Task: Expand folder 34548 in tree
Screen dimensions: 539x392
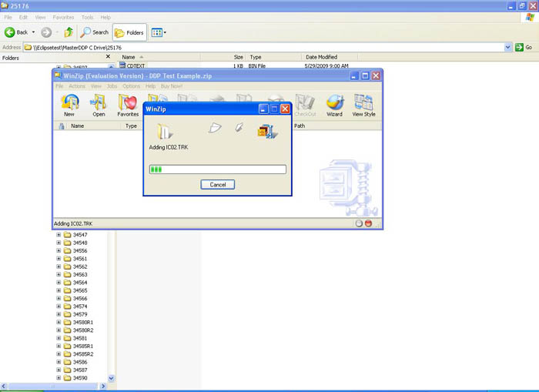Action: [59, 243]
